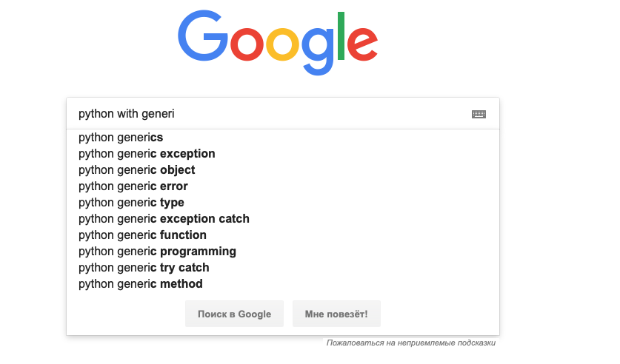Open 'Пожаловаться на неприемлемые подсказки' link
The width and height of the screenshot is (620, 364).
pos(411,343)
